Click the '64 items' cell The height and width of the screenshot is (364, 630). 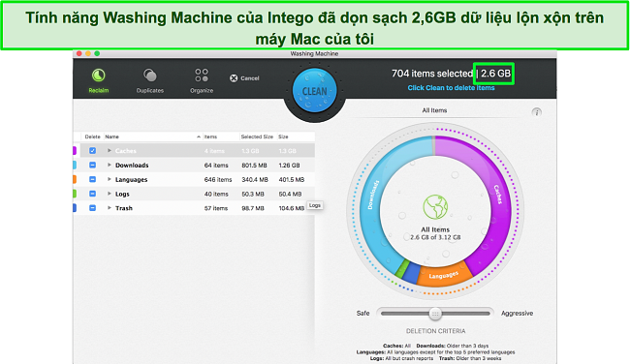coord(216,166)
